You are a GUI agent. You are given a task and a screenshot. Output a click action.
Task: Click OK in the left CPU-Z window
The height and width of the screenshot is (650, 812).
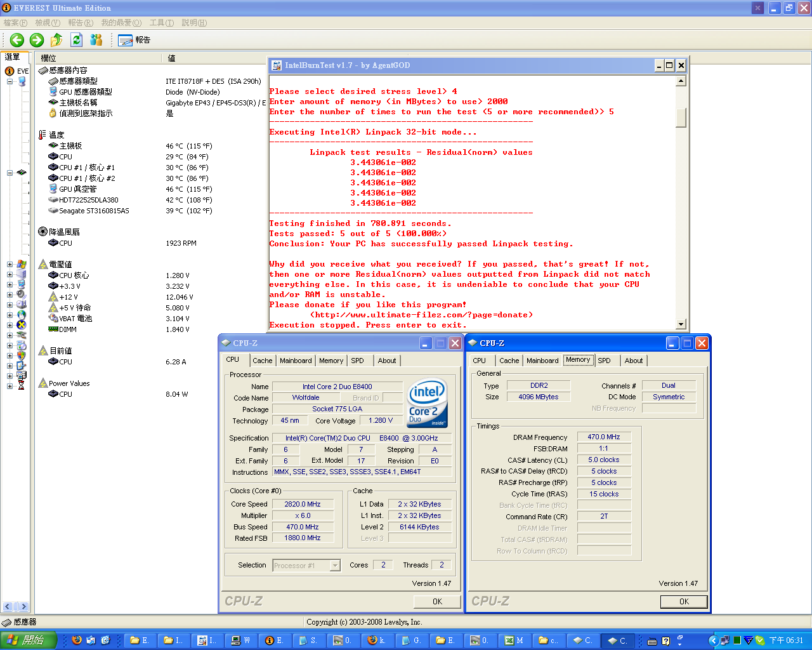pyautogui.click(x=437, y=602)
